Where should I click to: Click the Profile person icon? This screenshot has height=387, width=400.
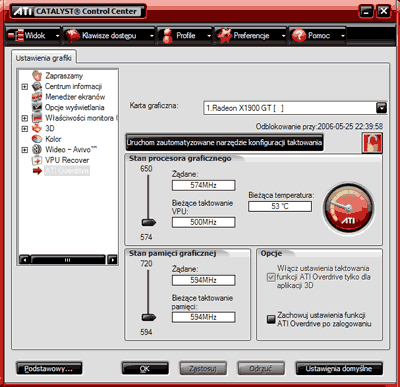(x=167, y=36)
